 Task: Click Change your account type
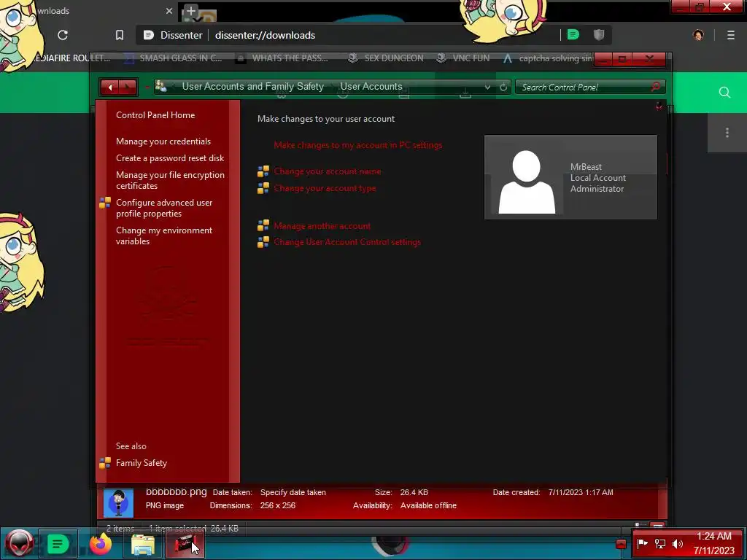coord(325,188)
